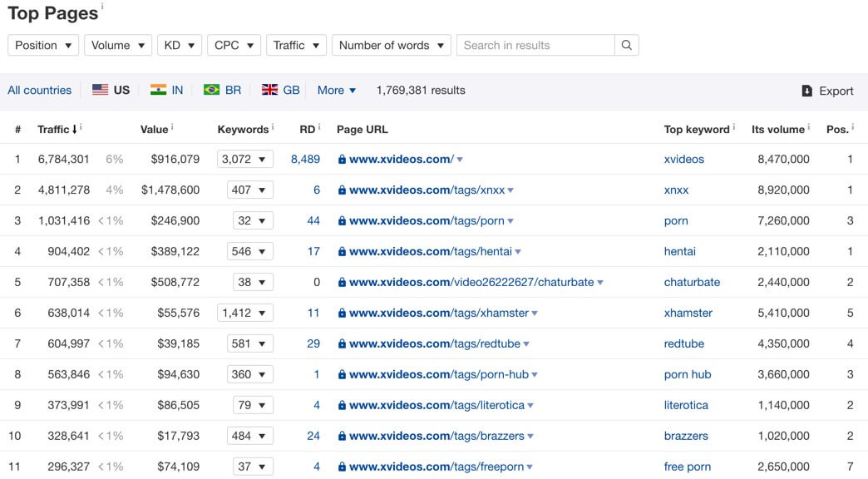
Task: Open the Number of words dropdown
Action: pos(392,46)
